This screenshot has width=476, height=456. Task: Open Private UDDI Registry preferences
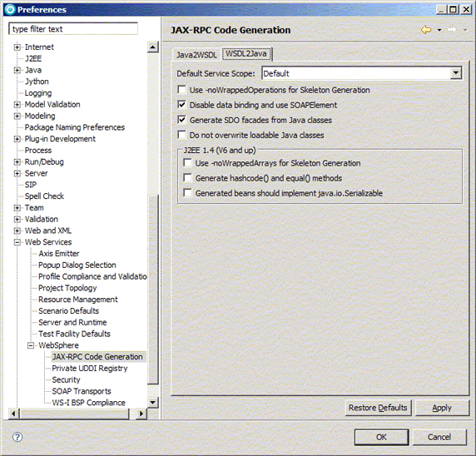[x=90, y=369]
